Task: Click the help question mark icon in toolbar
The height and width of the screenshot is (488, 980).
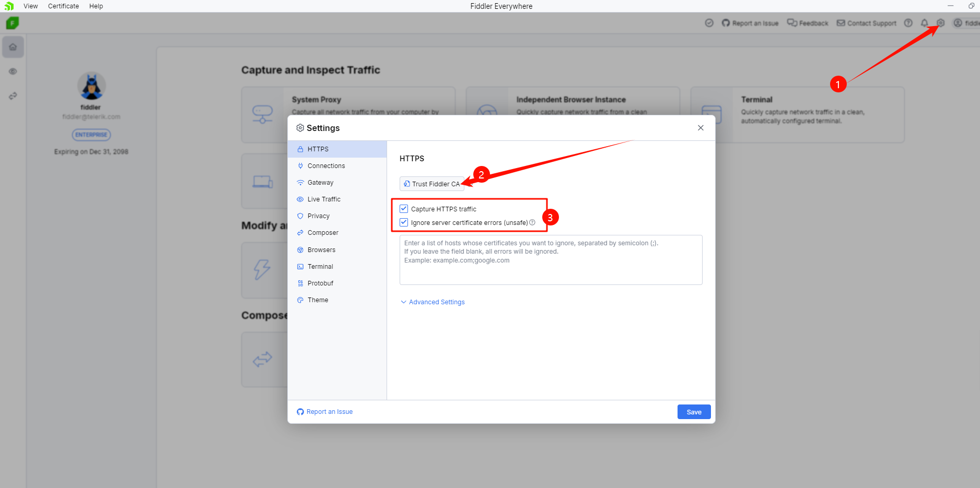Action: (x=908, y=23)
